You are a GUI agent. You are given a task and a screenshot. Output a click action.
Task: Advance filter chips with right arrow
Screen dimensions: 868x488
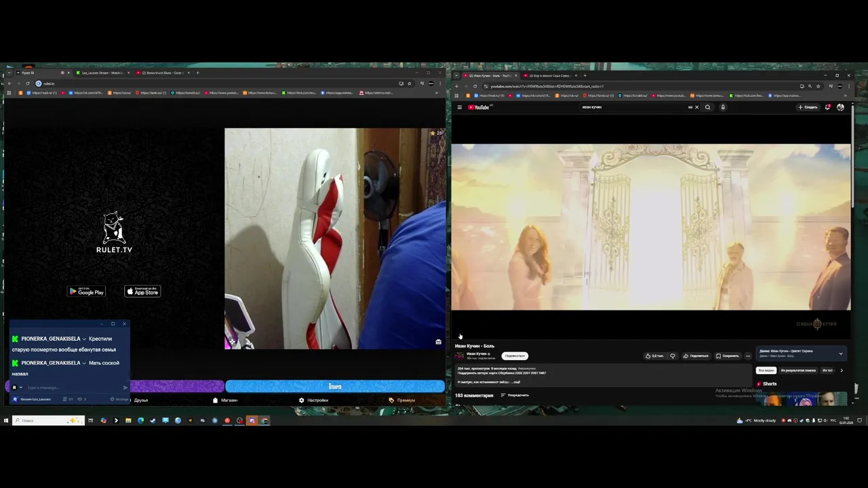842,371
